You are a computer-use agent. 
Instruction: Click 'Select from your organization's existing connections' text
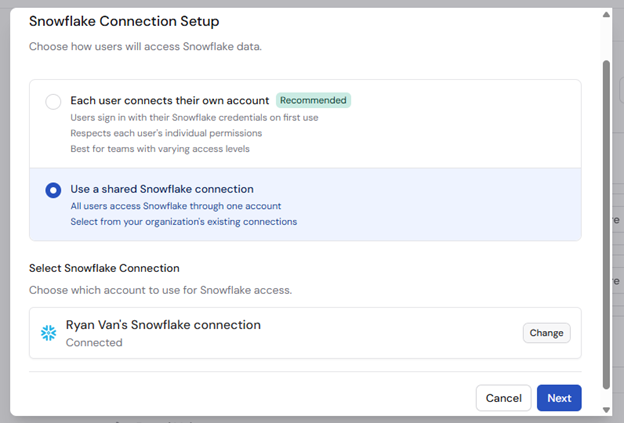pyautogui.click(x=183, y=222)
